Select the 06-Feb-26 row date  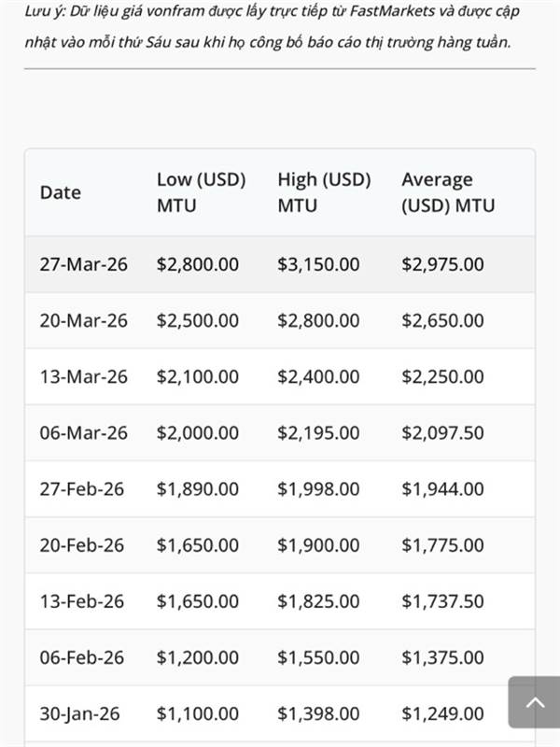(82, 657)
